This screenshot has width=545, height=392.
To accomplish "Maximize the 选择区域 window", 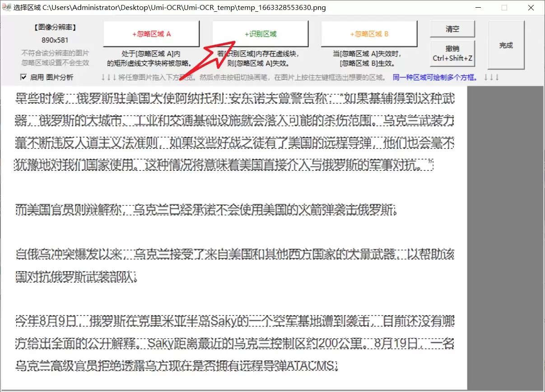I will (504, 8).
